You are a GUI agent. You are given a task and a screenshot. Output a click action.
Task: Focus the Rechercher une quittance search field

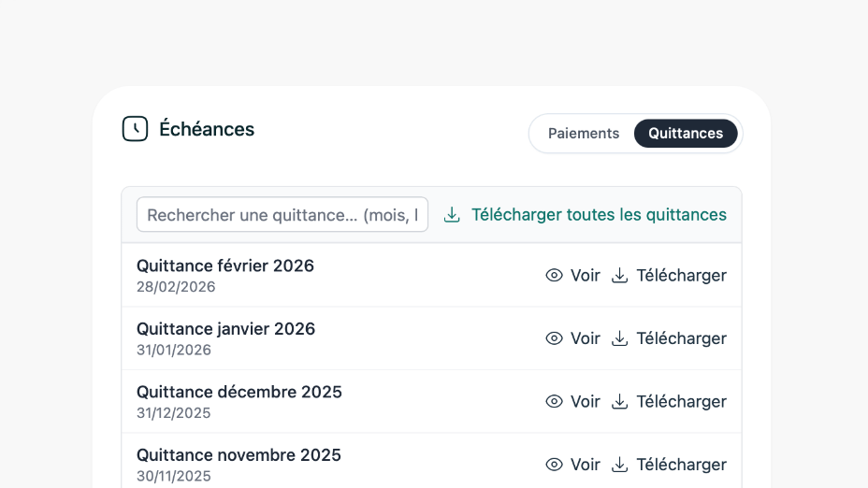point(282,215)
